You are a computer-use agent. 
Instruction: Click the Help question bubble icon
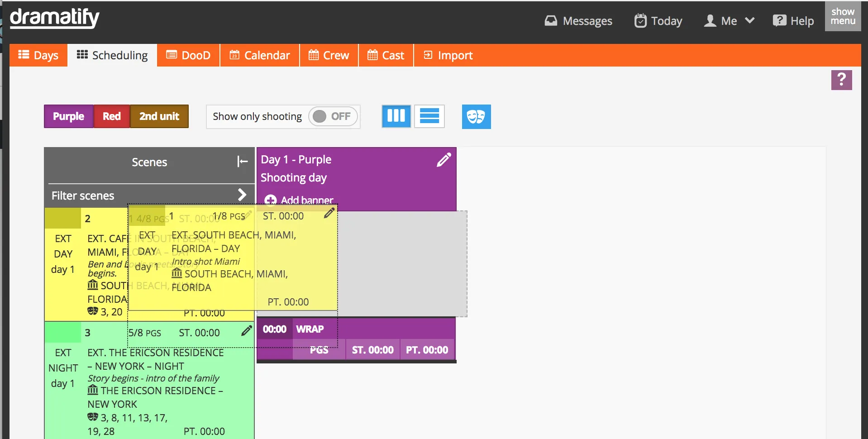pyautogui.click(x=779, y=20)
